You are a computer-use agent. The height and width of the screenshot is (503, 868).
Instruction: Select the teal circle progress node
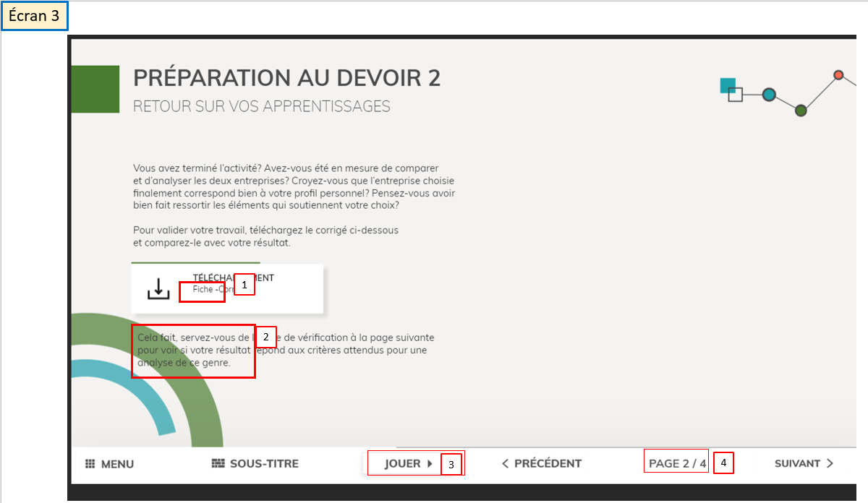[769, 94]
